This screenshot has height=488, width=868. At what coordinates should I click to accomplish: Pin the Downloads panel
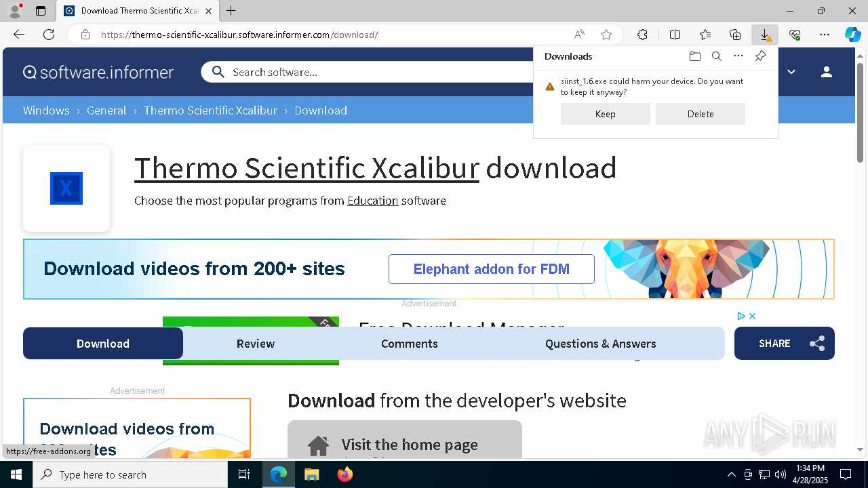[x=760, y=56]
